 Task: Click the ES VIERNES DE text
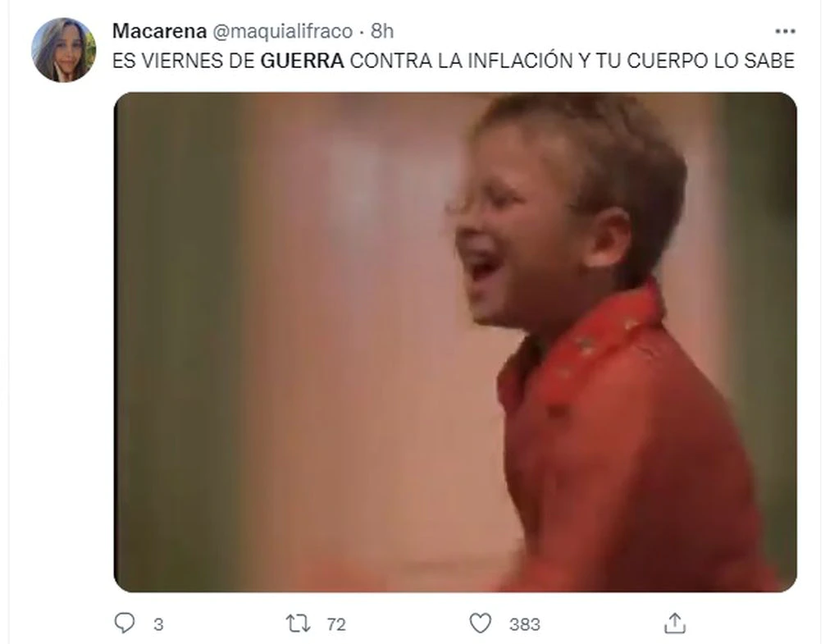click(x=184, y=61)
